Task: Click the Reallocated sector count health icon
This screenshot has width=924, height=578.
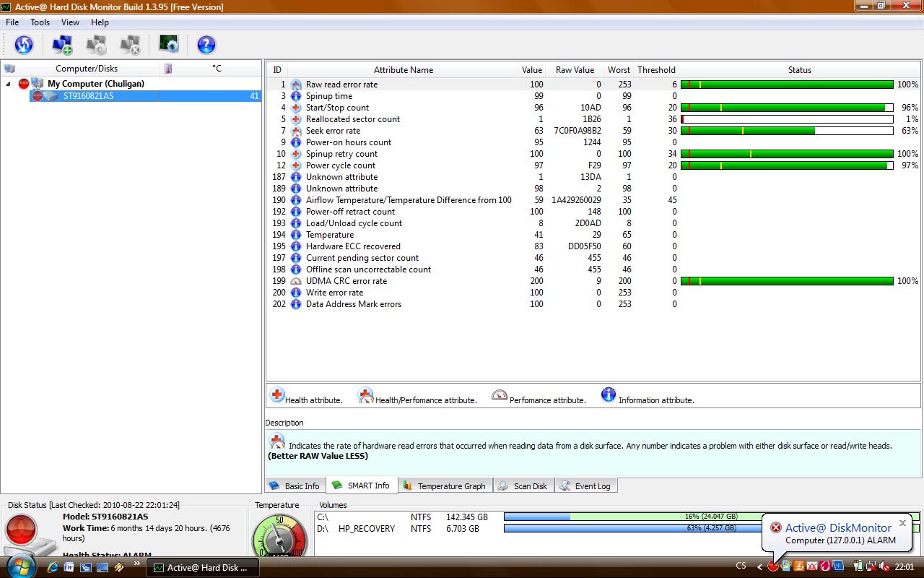Action: pos(296,119)
